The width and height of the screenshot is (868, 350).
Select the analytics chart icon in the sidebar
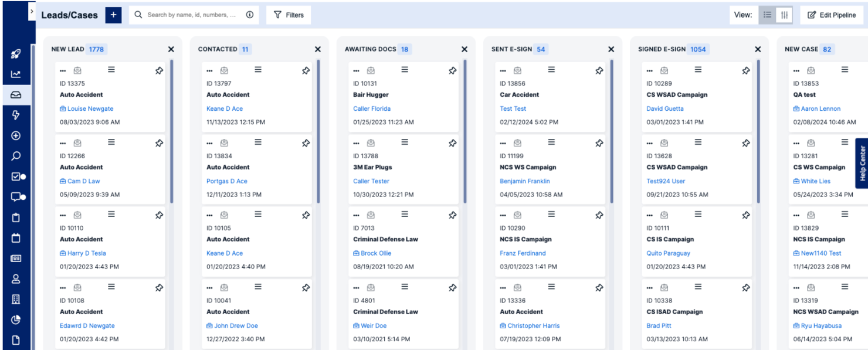click(x=16, y=74)
